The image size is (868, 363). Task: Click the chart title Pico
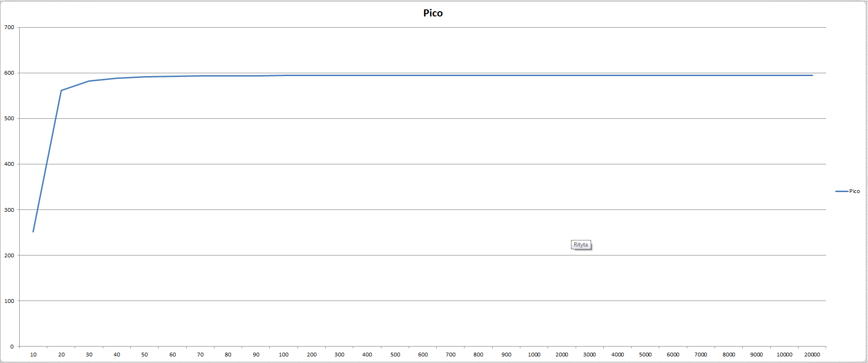pyautogui.click(x=433, y=13)
